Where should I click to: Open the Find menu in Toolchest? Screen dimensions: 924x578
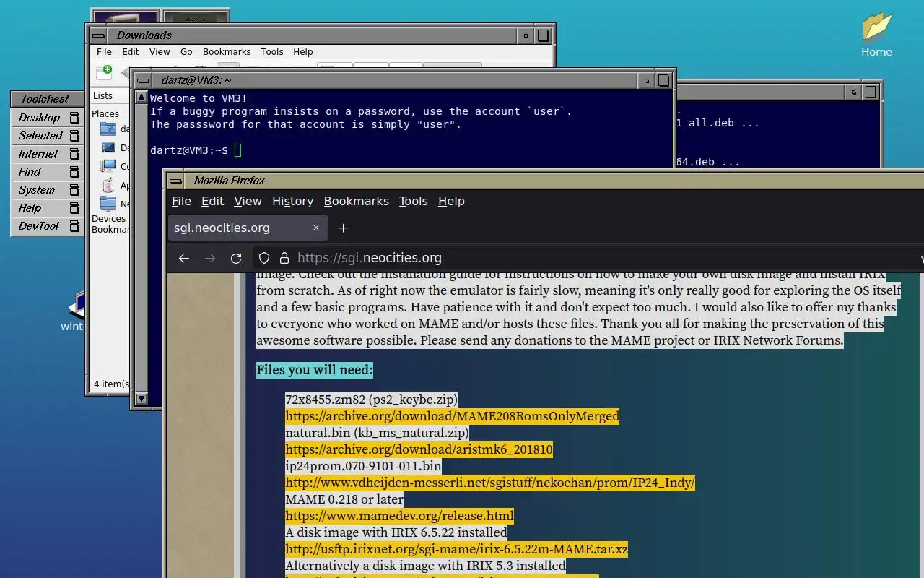[48, 172]
